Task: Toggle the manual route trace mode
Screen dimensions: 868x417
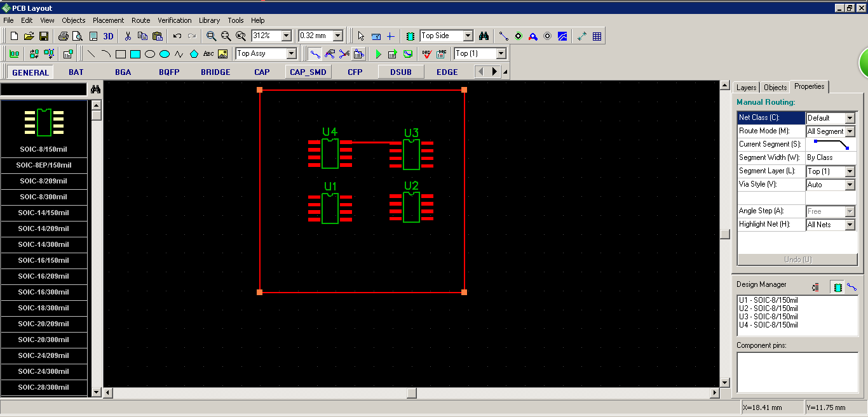Action: (315, 54)
